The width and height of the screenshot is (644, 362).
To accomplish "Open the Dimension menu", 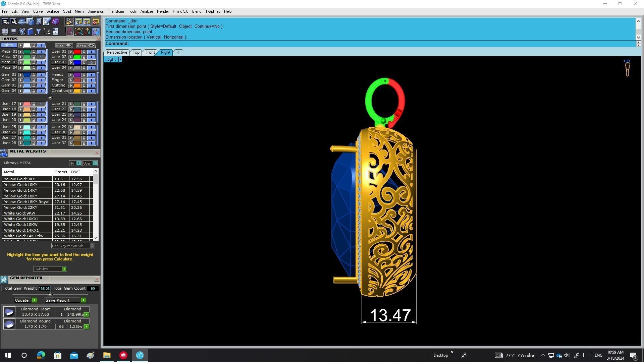I will pyautogui.click(x=96, y=11).
